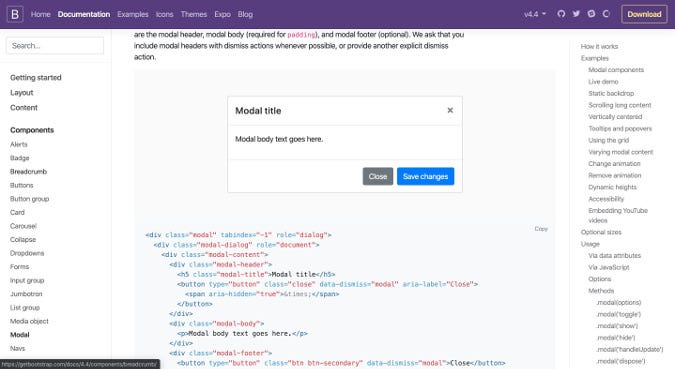Open Navs in sidebar
675x369 pixels.
[x=18, y=348]
